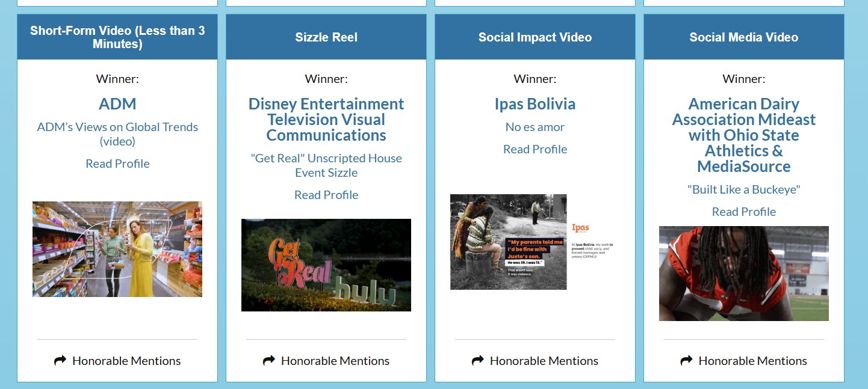Expand Honorable Mentions for Sizzle Reel
This screenshot has width=868, height=389.
tap(335, 361)
